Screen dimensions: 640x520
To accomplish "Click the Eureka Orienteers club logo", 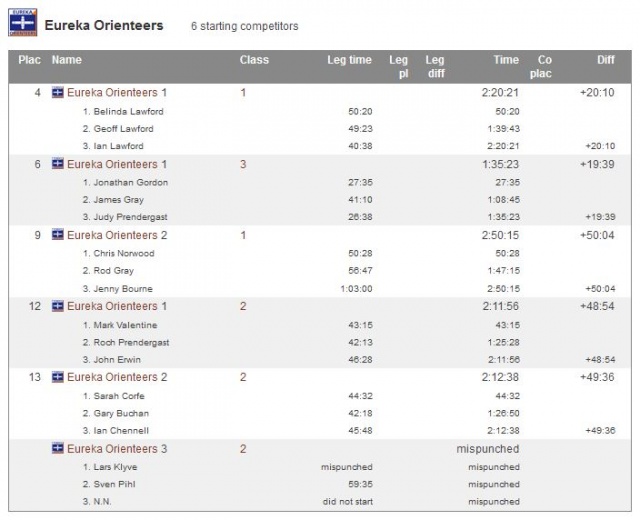I will coord(22,23).
